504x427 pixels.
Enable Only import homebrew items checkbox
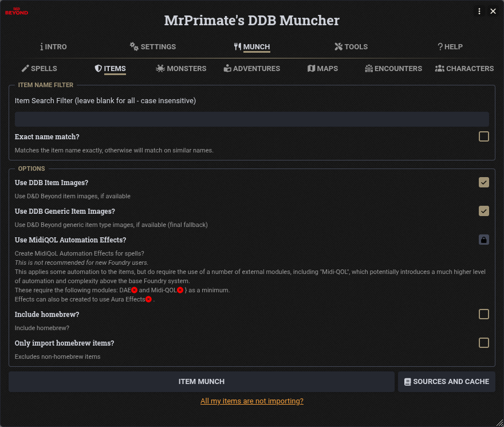click(484, 343)
